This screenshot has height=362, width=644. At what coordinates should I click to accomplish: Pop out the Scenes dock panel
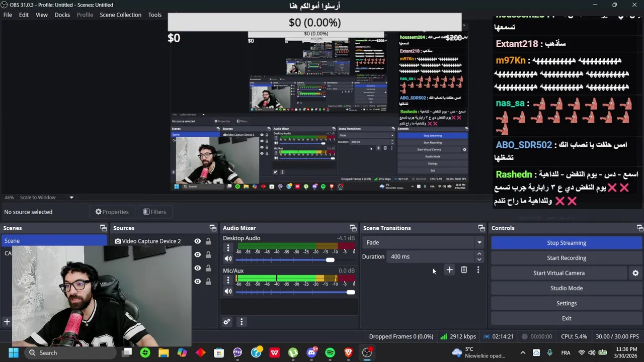point(103,228)
